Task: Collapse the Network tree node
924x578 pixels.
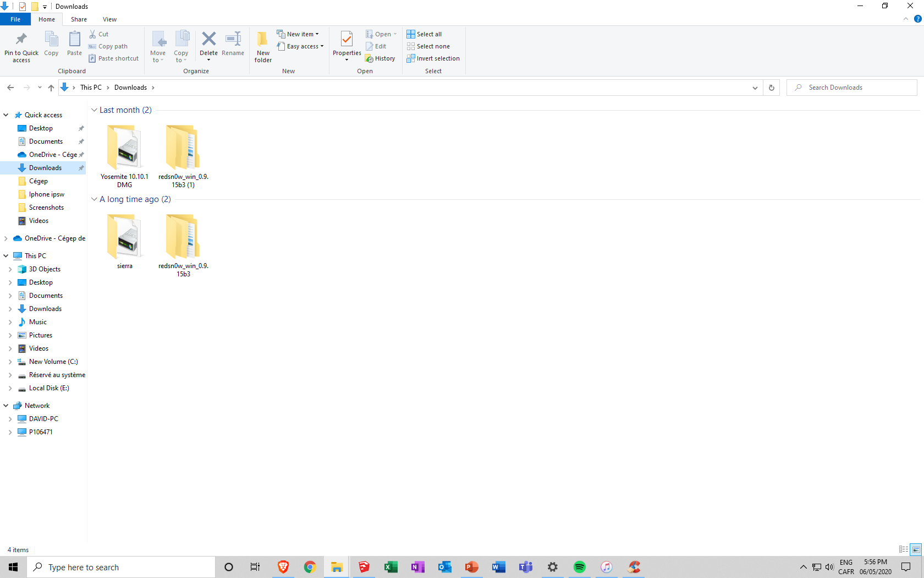Action: (6, 406)
